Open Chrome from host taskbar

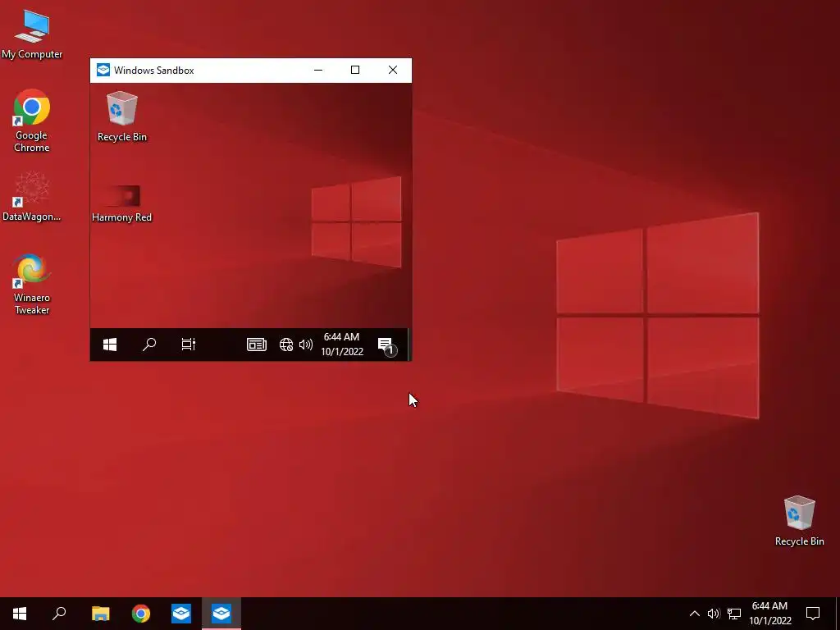point(141,614)
